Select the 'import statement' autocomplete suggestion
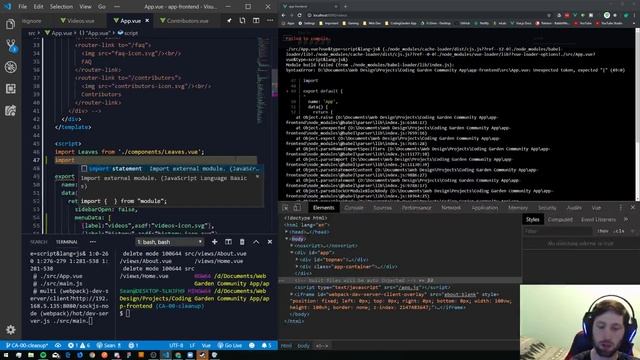The image size is (640, 360). coord(170,169)
